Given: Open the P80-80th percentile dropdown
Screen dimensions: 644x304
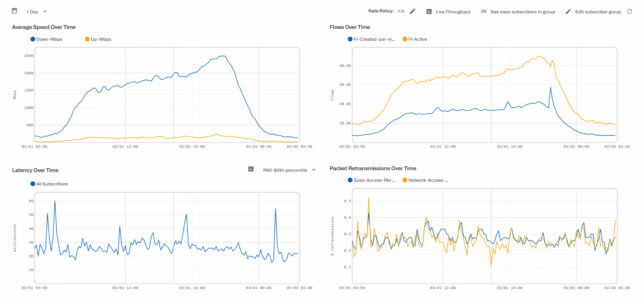Looking at the screenshot, I should 289,170.
